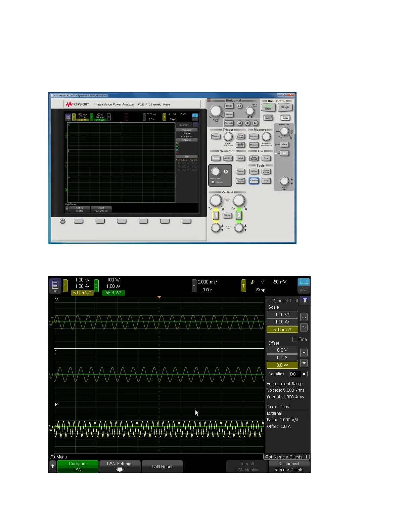Viewport: 411px width, 532px height.
Task: Click the main menu icon in Remote Front Panel screen
Action: (x=68, y=117)
